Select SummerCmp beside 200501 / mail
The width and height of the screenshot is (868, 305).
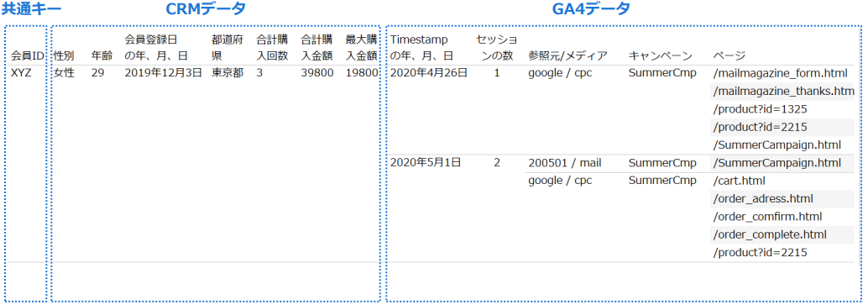tap(662, 163)
